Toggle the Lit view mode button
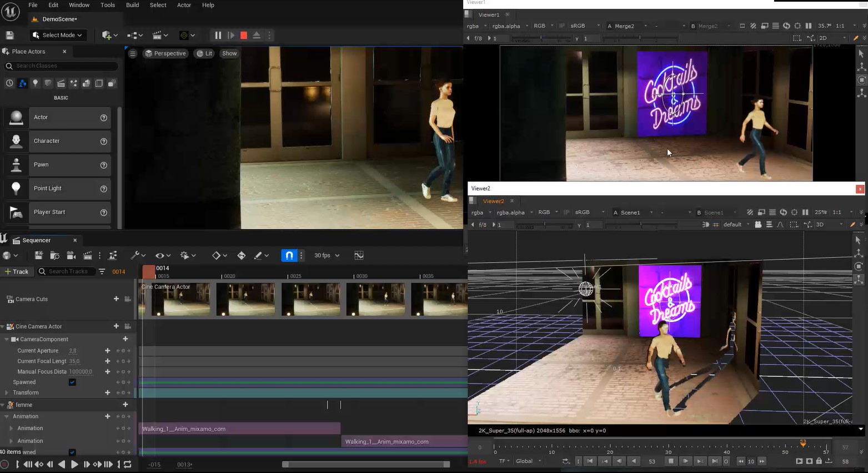Image resolution: width=868 pixels, height=473 pixels. [204, 53]
